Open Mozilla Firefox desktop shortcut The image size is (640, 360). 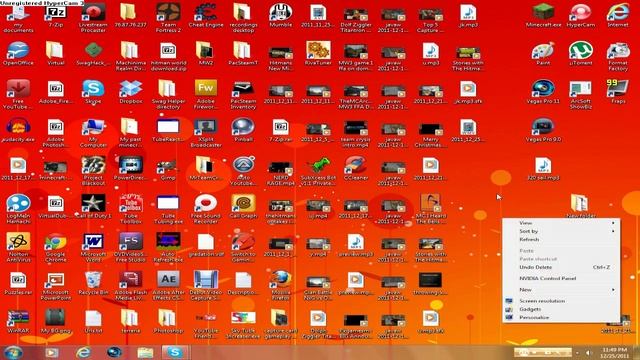coord(281,280)
